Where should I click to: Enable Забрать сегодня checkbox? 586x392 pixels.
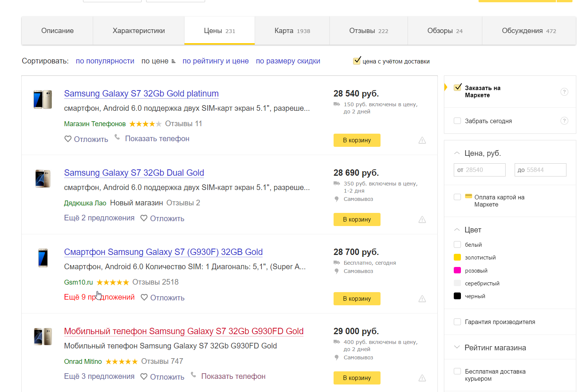click(x=458, y=121)
